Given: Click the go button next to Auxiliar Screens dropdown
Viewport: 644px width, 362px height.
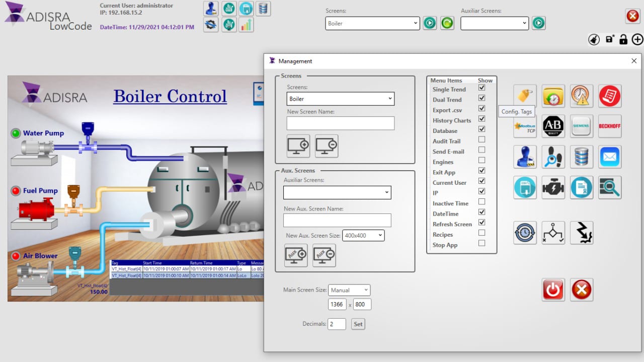Looking at the screenshot, I should 538,23.
